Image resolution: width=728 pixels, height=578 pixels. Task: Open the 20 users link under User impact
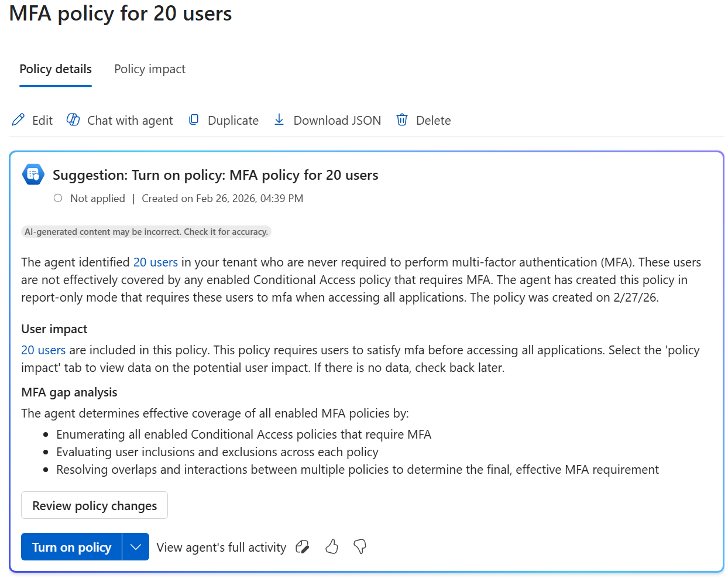(x=43, y=350)
